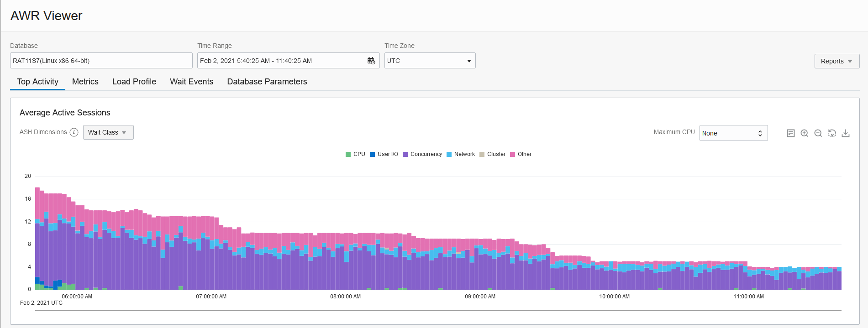Click the Other legend color swatch
This screenshot has height=328, width=868.
click(x=512, y=154)
